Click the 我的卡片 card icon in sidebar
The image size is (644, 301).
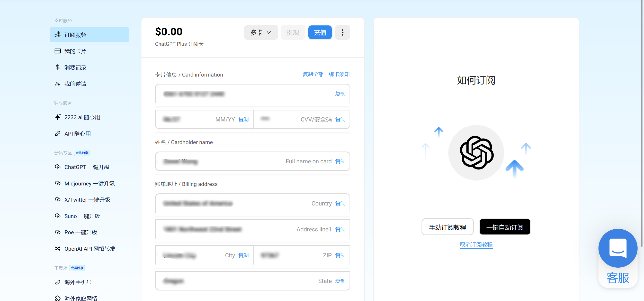pos(58,51)
